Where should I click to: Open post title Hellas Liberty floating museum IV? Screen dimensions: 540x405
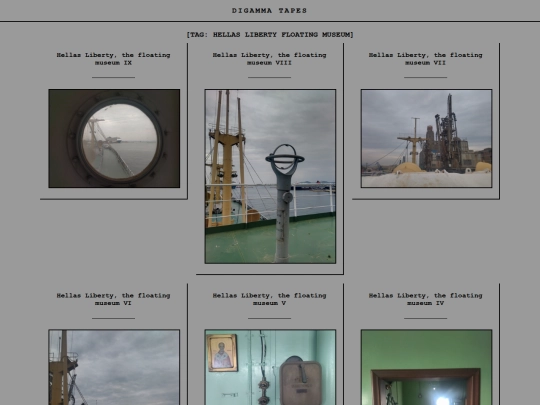(425, 299)
